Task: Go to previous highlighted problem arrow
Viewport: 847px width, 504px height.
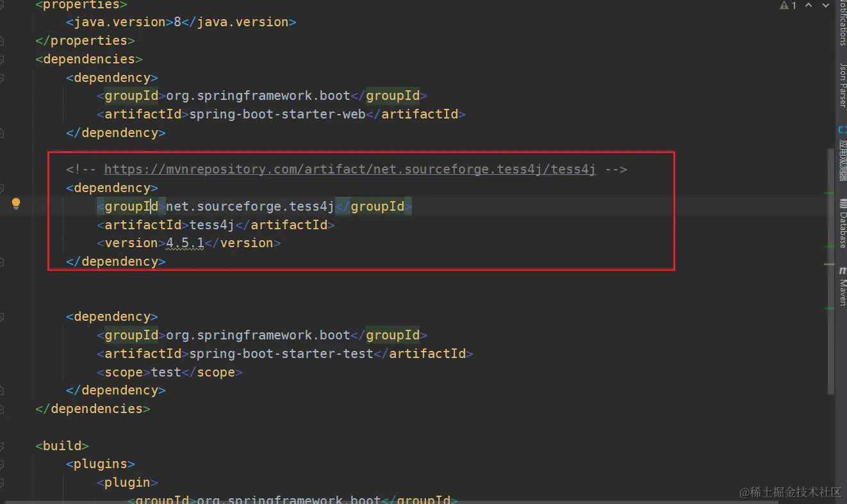Action: click(809, 5)
